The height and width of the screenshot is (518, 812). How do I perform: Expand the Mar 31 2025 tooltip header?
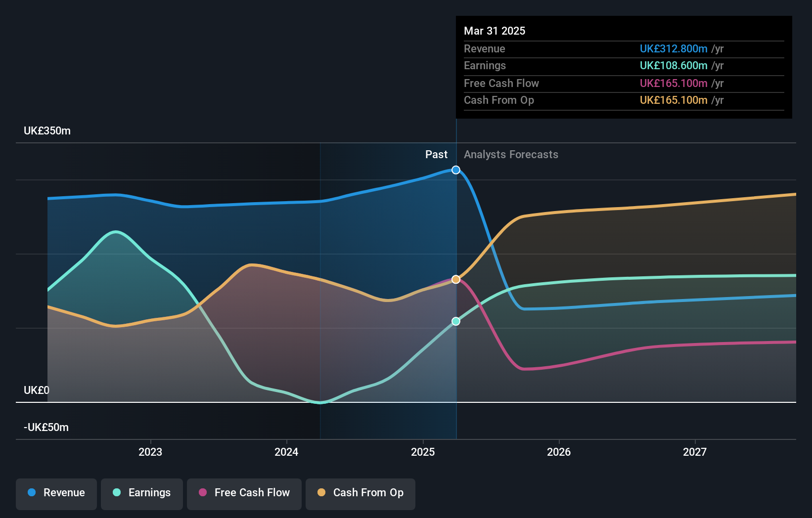(x=494, y=31)
